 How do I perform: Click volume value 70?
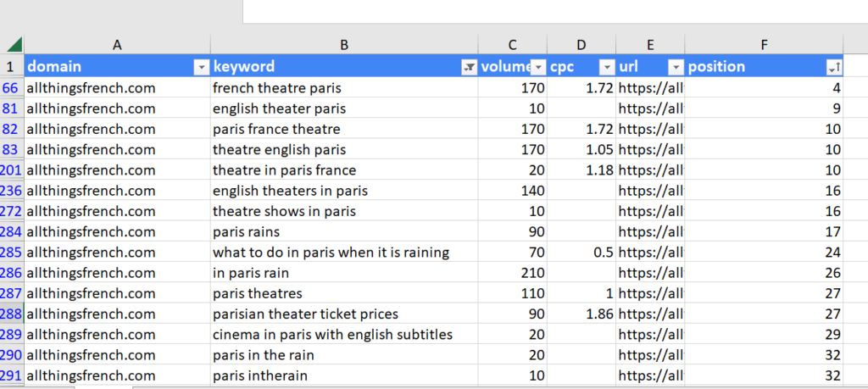coord(512,253)
